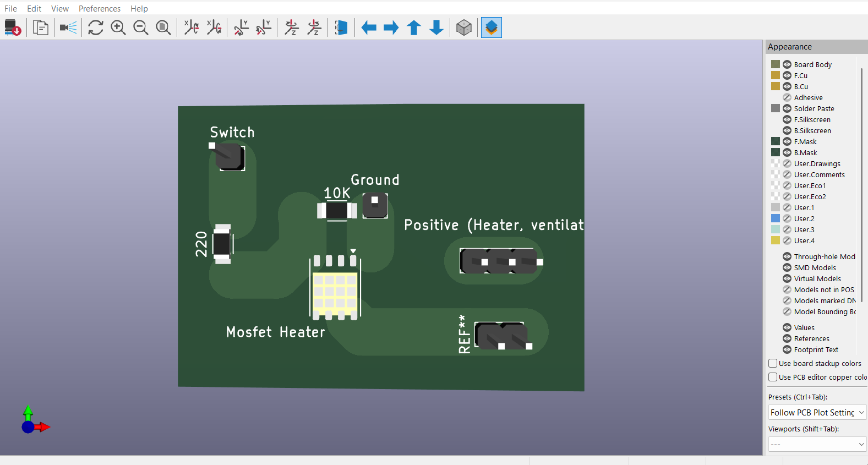This screenshot has width=868, height=465.
Task: Click the User.4 yellow color swatch
Action: coord(776,240)
